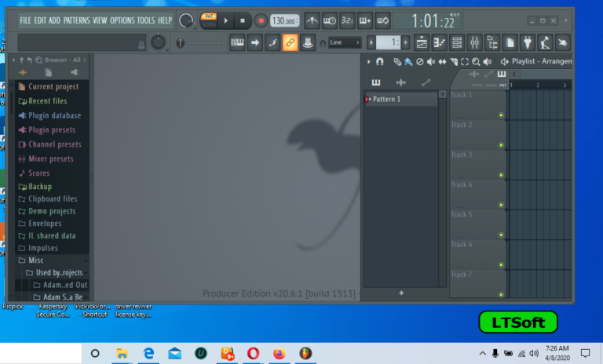Open the FILE menu

(25, 20)
